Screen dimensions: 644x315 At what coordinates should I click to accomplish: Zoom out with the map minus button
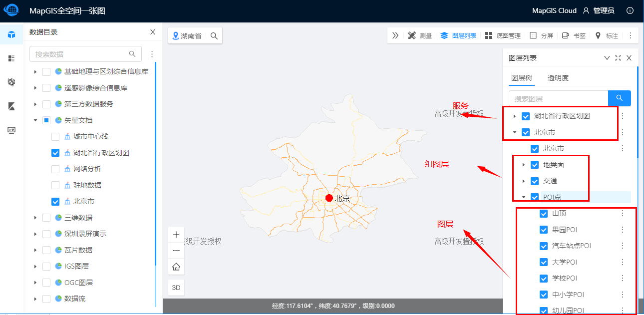(176, 251)
